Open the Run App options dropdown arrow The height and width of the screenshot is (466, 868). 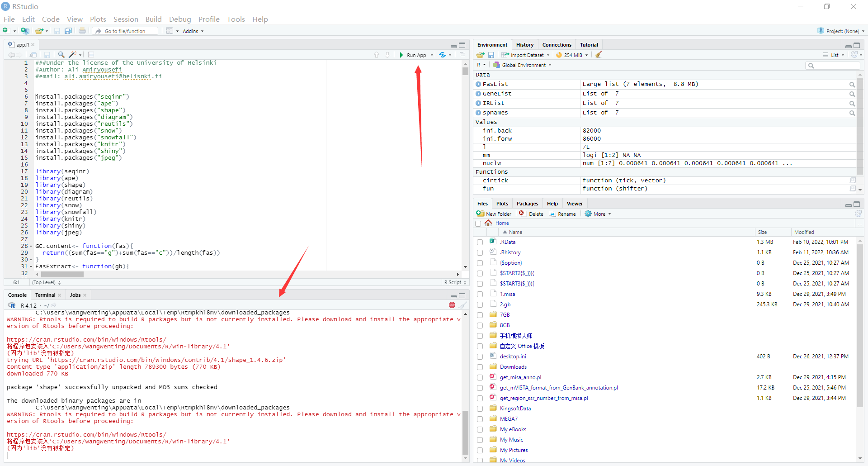pos(432,55)
